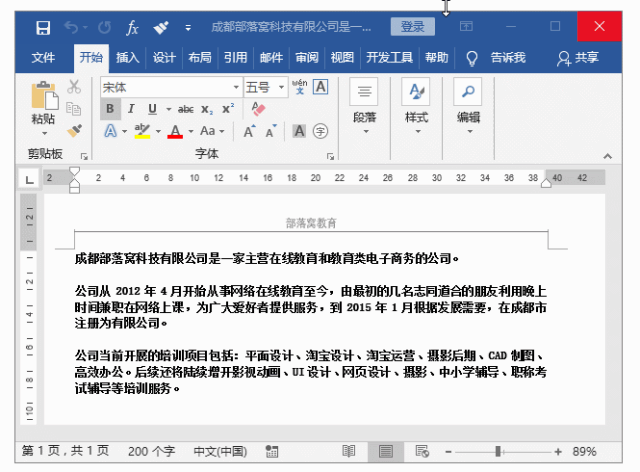Open the 帮助 tab

click(436, 57)
